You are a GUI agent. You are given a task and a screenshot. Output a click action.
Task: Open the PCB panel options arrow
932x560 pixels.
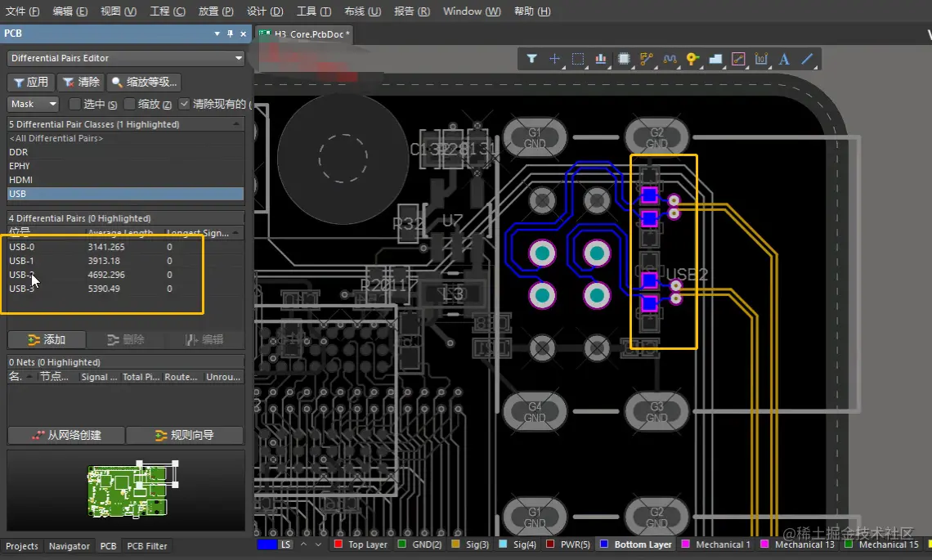tap(217, 34)
